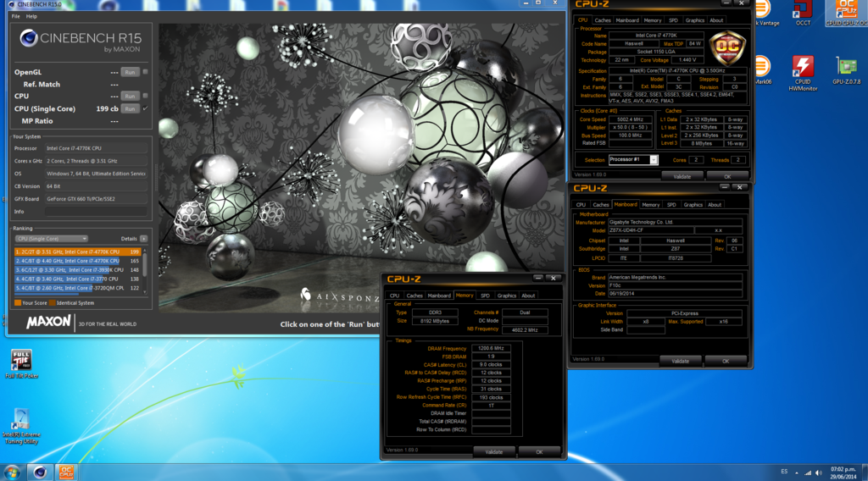Select ranking entry 1 Intel Core i7-4770K 199
868x481 pixels.
tap(77, 252)
